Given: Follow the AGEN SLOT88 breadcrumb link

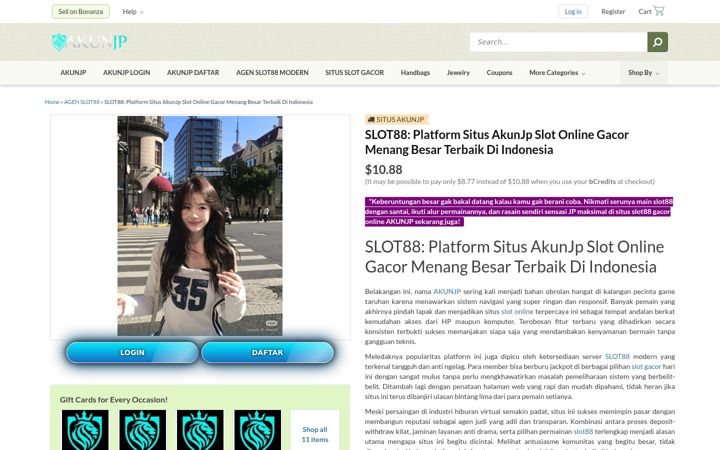Looking at the screenshot, I should tap(82, 102).
